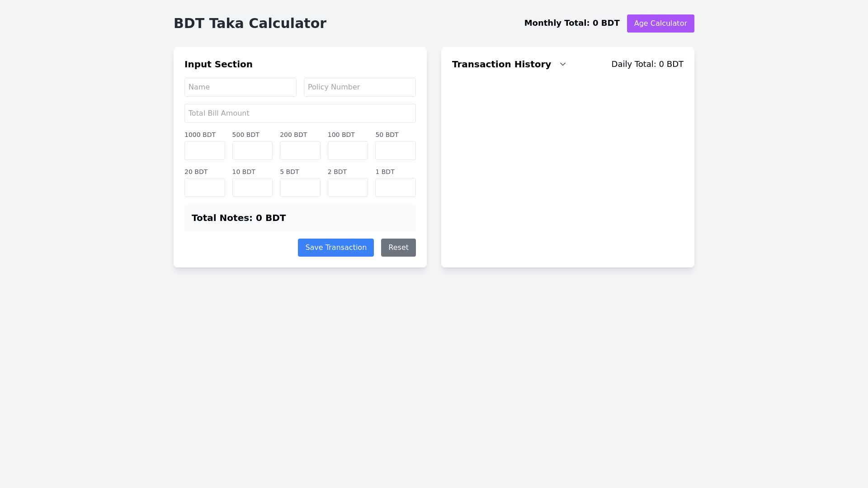Screen dimensions: 868x488
Task: Click the Daily Total text
Action: (x=647, y=64)
